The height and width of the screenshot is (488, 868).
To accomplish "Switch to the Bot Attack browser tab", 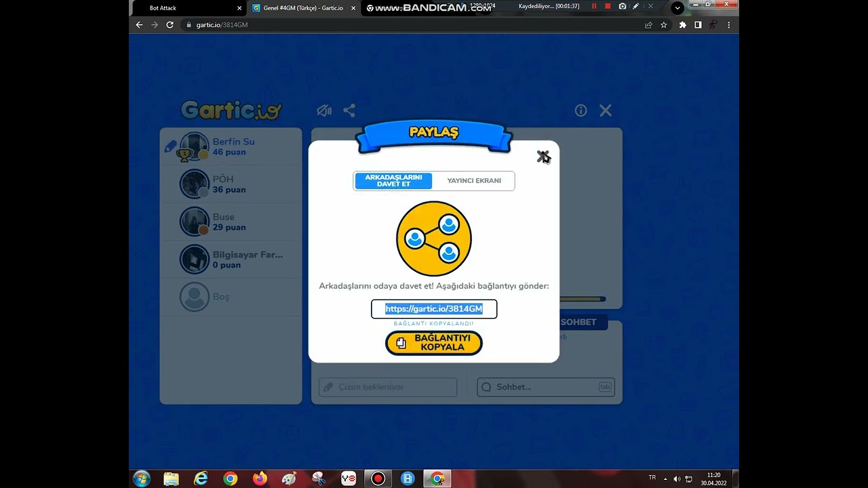I will point(186,8).
